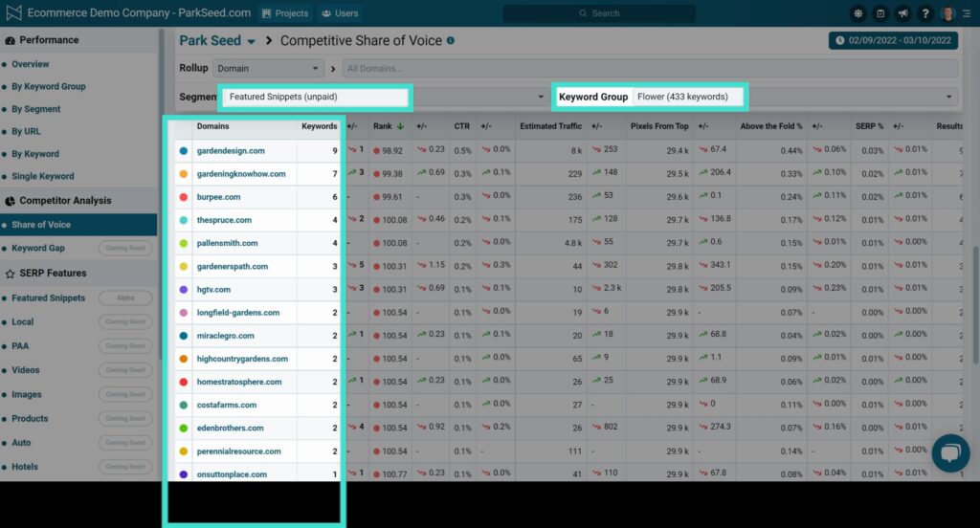Click the top Search field
This screenshot has width=980, height=528.
click(x=599, y=13)
